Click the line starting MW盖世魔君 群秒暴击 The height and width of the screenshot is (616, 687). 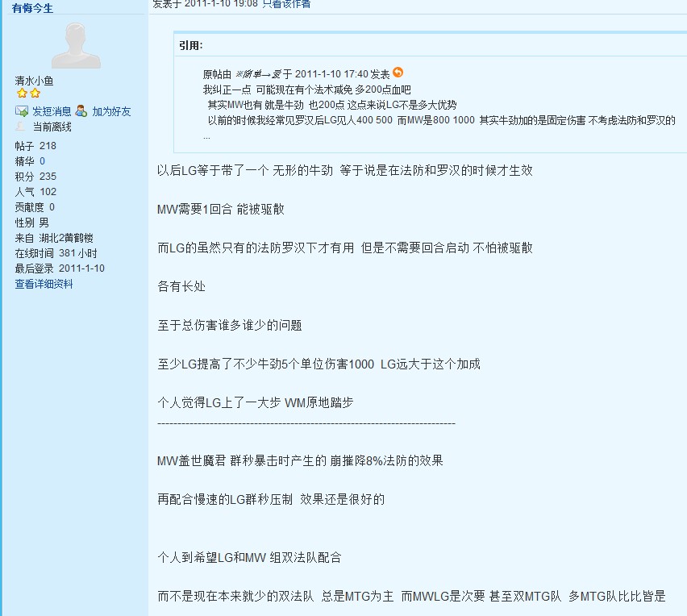click(300, 461)
